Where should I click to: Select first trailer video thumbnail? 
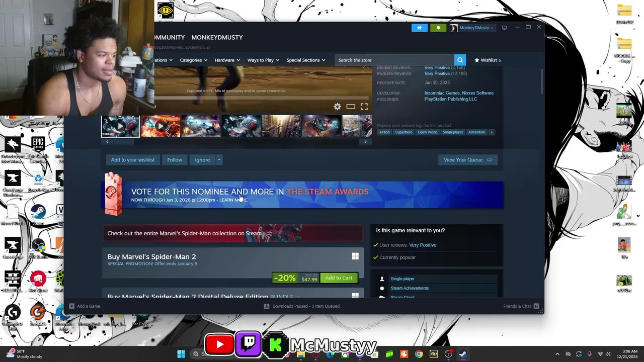tap(120, 126)
